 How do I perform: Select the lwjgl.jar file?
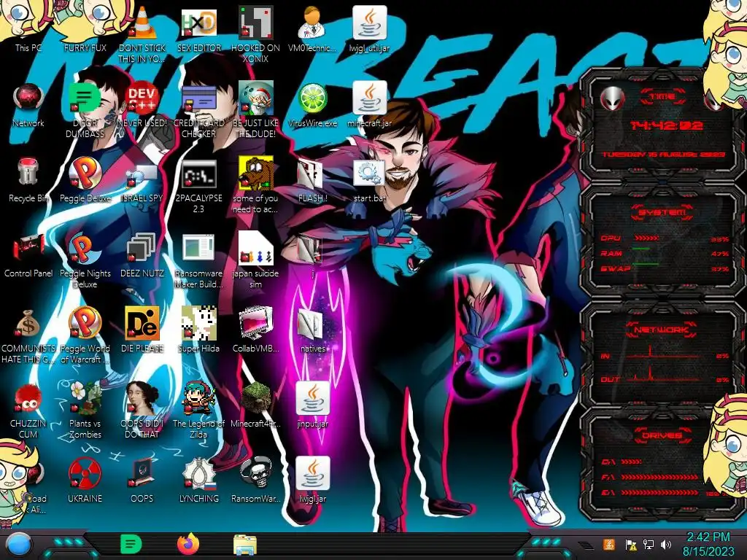click(x=312, y=474)
